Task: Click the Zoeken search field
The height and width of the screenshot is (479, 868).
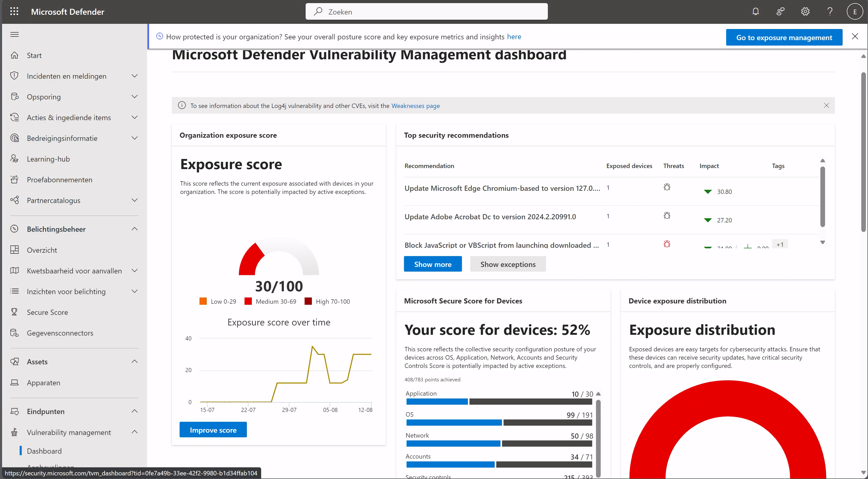Action: click(426, 12)
